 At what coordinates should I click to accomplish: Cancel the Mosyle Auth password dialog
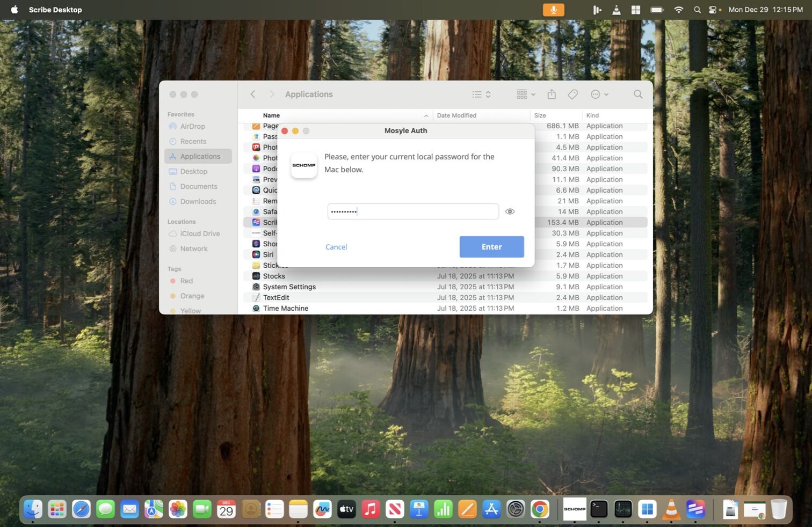336,247
